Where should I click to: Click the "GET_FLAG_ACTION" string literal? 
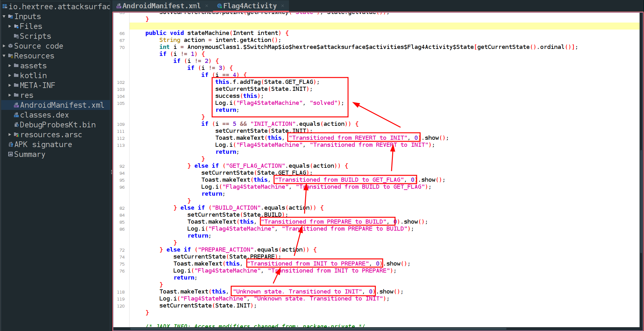256,165
